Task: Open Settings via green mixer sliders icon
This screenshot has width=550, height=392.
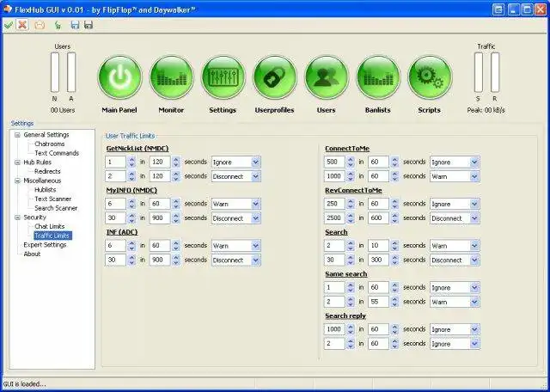Action: tap(223, 77)
